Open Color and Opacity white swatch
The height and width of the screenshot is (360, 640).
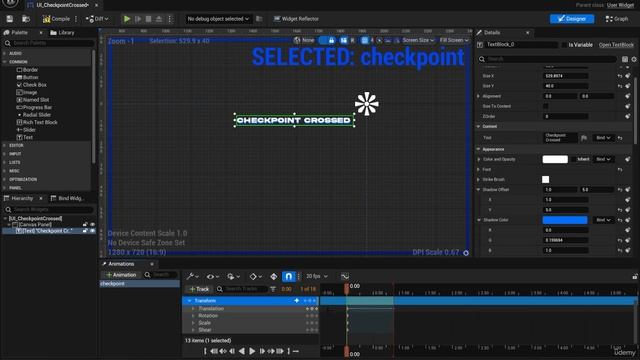tap(555, 159)
